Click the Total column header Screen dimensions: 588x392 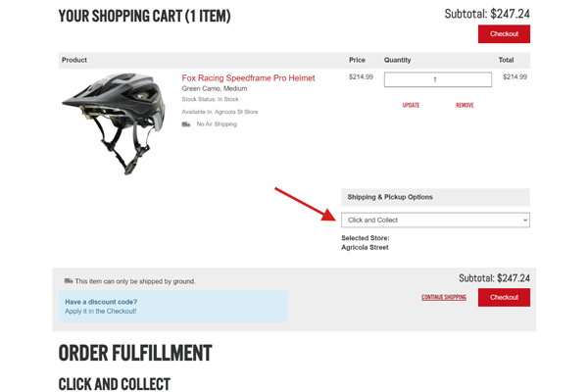click(x=506, y=60)
